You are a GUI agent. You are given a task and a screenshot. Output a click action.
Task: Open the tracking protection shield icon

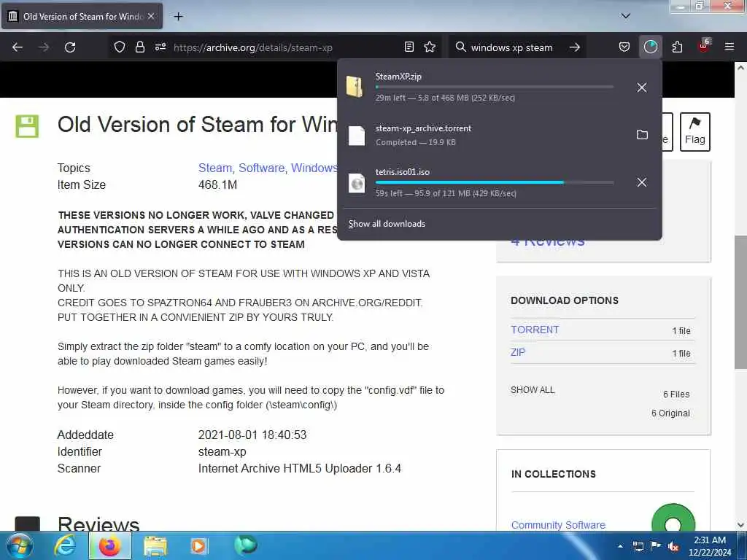tap(120, 47)
